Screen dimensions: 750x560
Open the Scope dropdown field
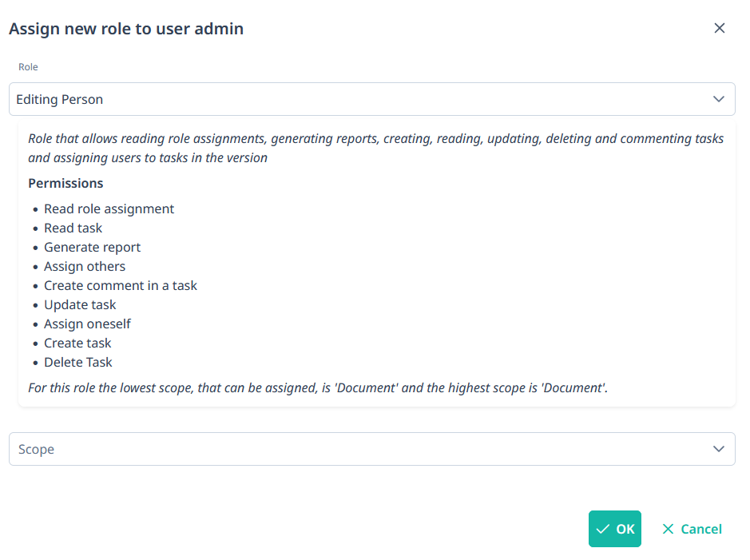coord(359,449)
